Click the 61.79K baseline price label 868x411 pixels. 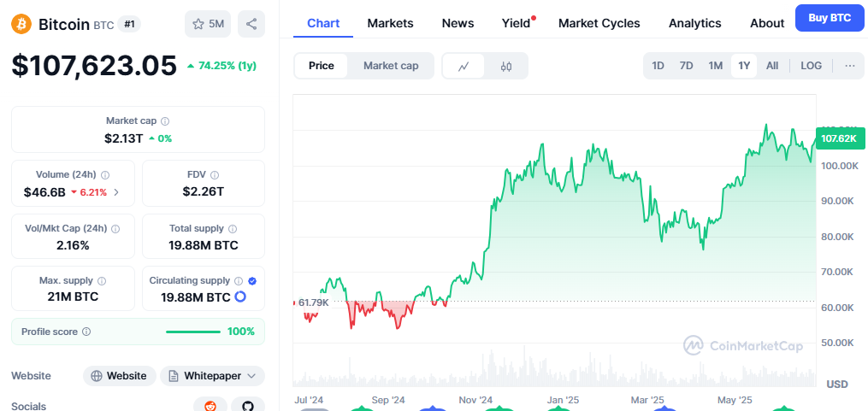[x=313, y=302]
